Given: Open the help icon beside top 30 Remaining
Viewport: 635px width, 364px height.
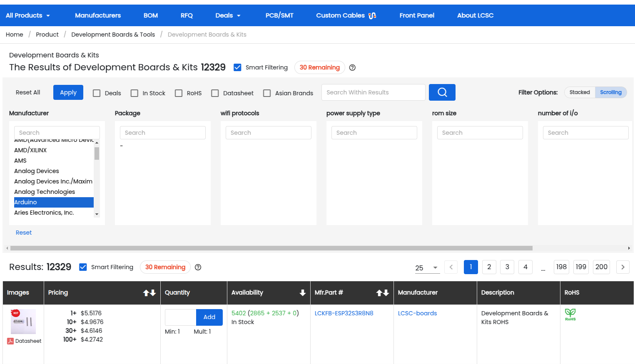Looking at the screenshot, I should (352, 68).
